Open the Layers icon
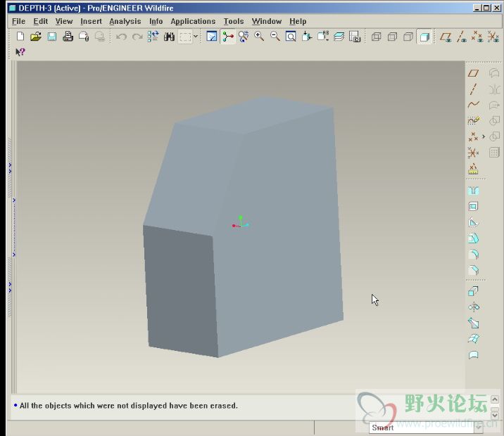The height and width of the screenshot is (436, 504). coord(339,37)
